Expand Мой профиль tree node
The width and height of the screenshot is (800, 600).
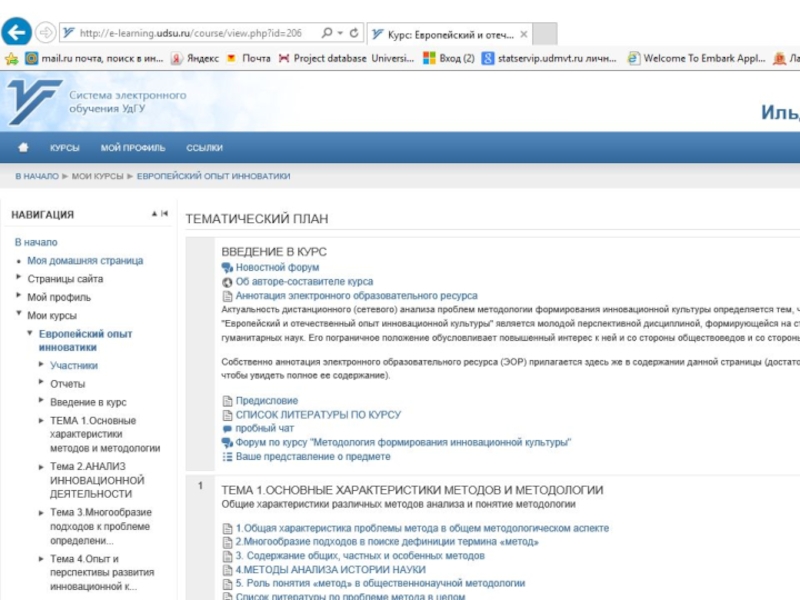click(x=18, y=295)
